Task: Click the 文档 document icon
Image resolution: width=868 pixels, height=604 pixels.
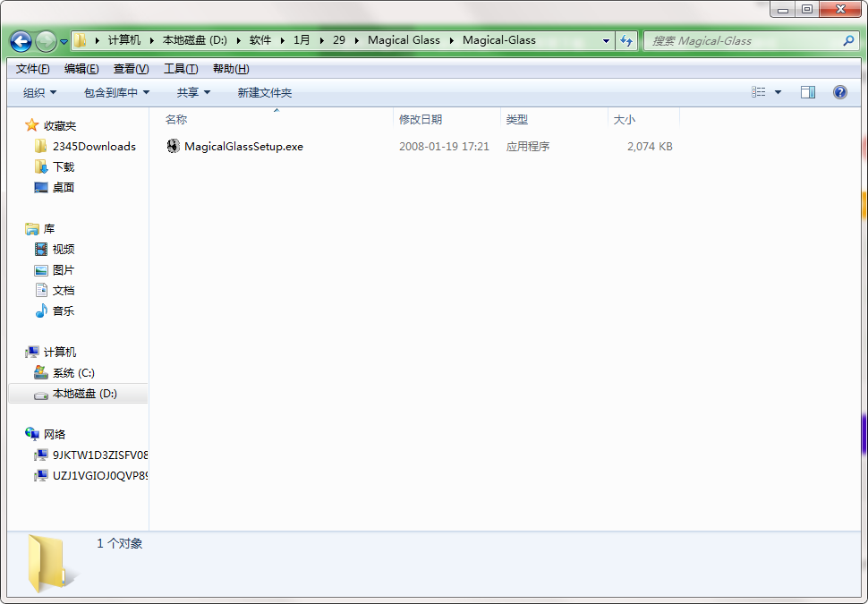Action: pos(41,290)
